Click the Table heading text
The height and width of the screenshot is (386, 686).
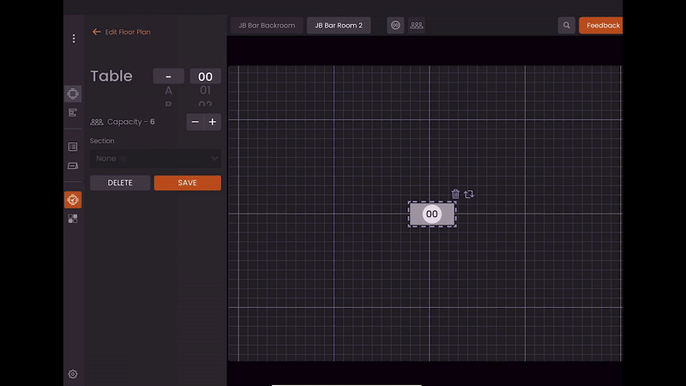pyautogui.click(x=112, y=76)
